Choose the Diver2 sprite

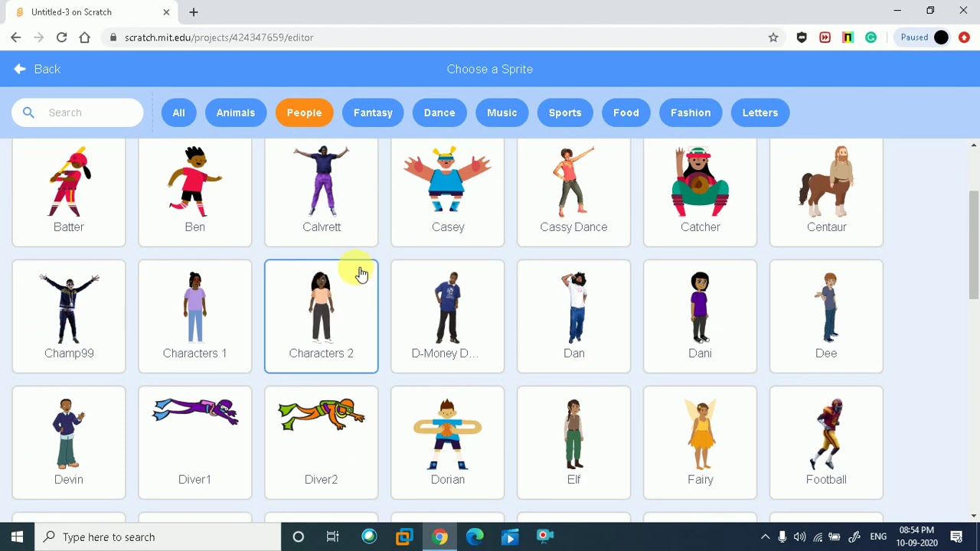(321, 442)
